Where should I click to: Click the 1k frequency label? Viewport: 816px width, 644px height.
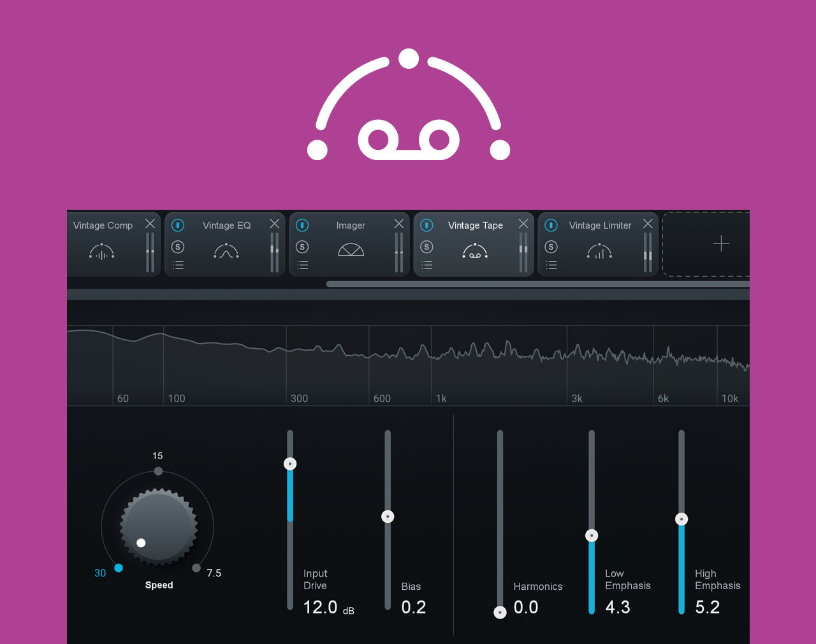click(x=441, y=399)
